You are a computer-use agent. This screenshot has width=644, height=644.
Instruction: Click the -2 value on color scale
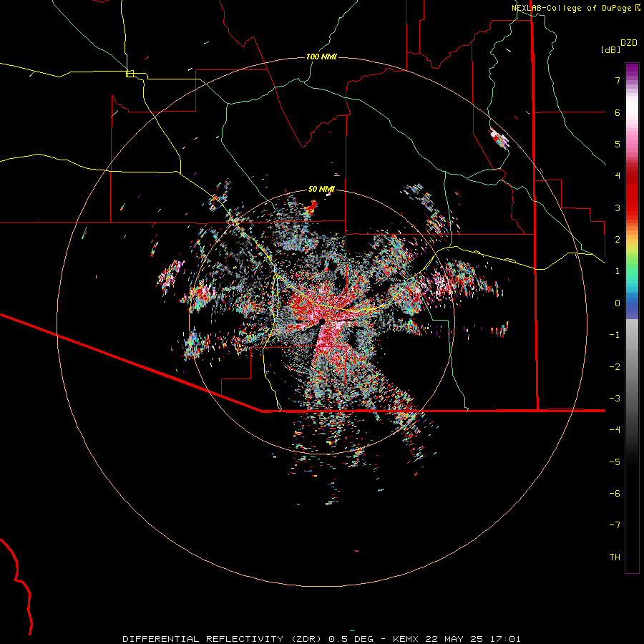click(615, 366)
